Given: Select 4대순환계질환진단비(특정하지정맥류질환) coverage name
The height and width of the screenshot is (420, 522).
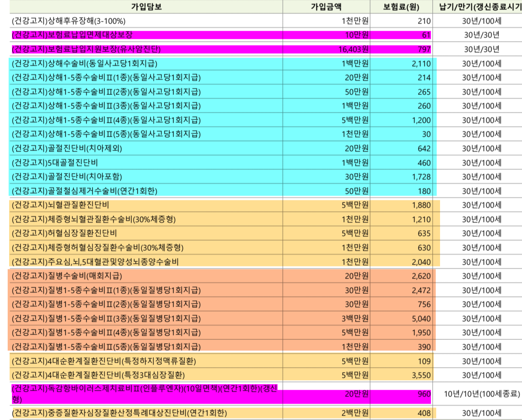Looking at the screenshot, I should (x=104, y=361).
